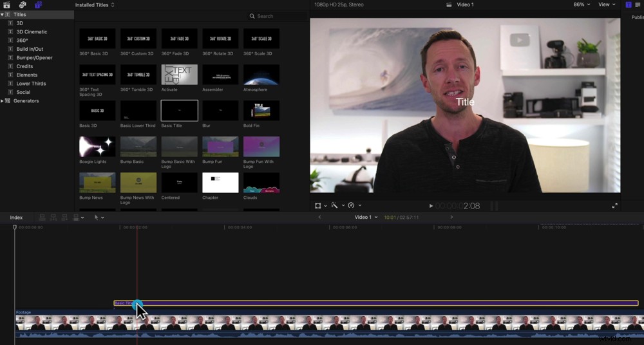Click the overwrite clip edit icon
Viewport: 644px width, 345px height.
click(x=75, y=218)
